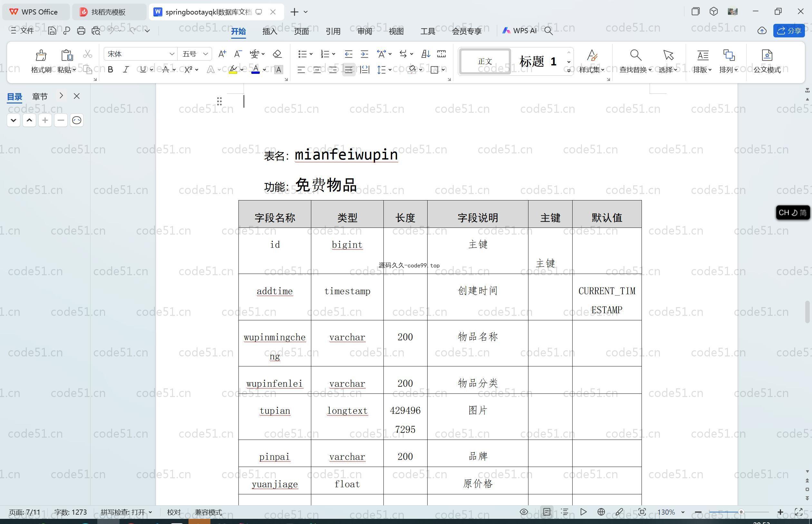Image resolution: width=812 pixels, height=524 pixels.
Task: Decrease font size with A- icon
Action: [x=238, y=54]
